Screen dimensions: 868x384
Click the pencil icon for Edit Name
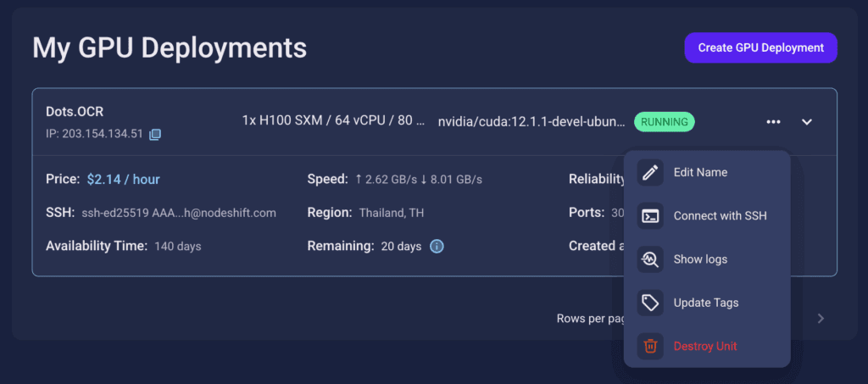tap(650, 173)
